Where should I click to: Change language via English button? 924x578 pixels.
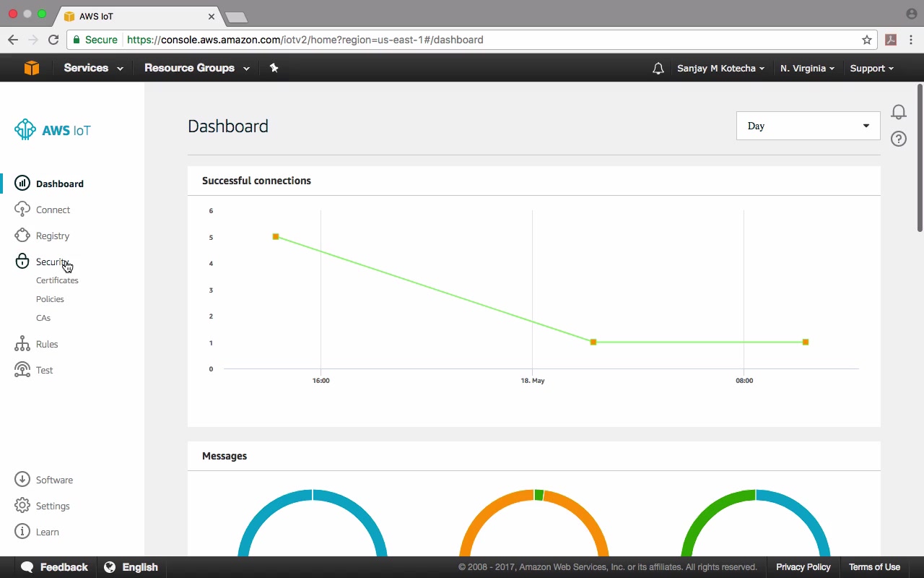pyautogui.click(x=131, y=567)
